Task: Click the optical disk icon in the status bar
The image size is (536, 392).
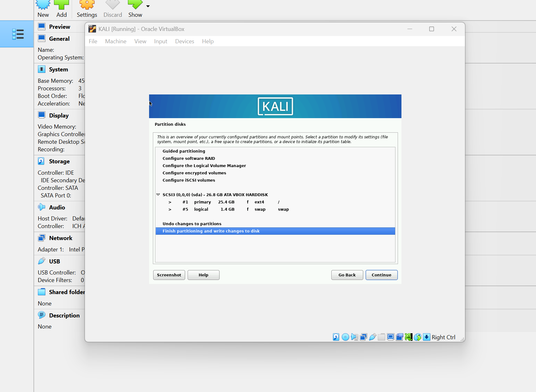Action: point(346,337)
